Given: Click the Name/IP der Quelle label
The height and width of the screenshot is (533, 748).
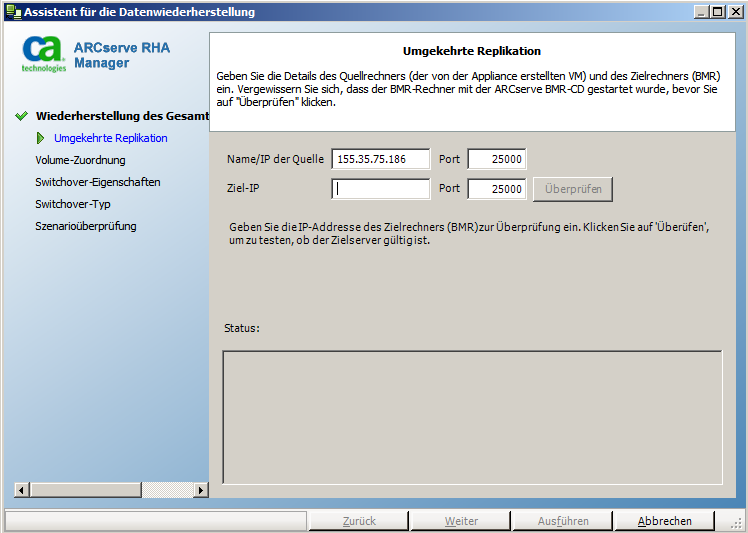Looking at the screenshot, I should [275, 159].
